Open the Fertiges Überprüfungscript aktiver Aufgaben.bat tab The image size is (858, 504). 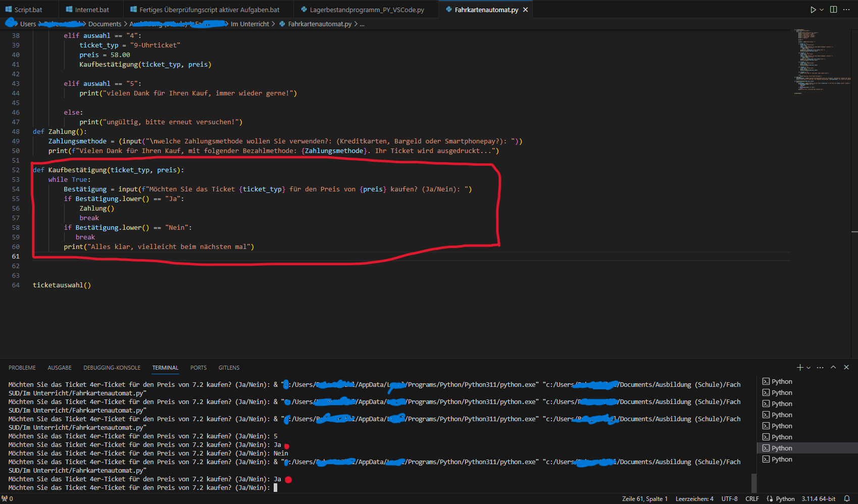[205, 10]
